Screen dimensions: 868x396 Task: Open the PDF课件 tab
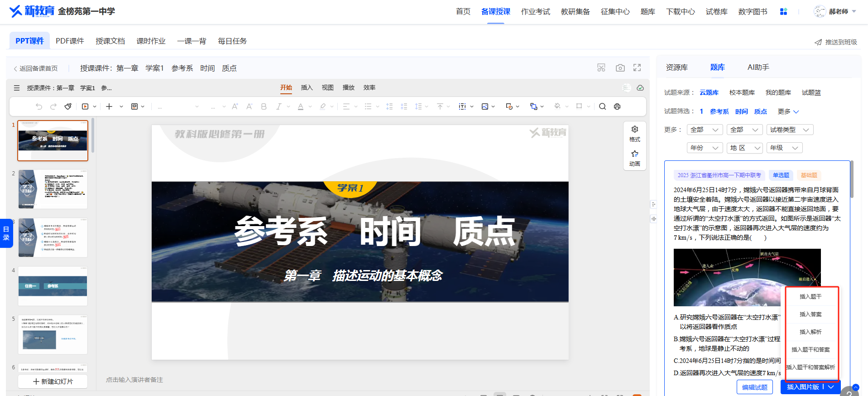click(70, 41)
